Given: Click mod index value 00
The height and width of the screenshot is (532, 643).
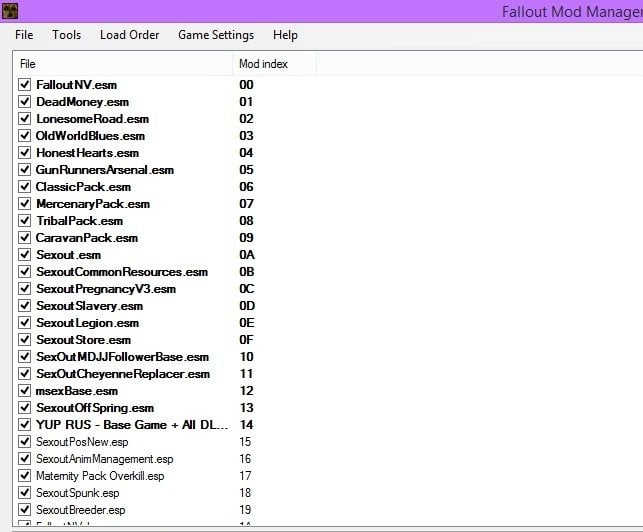Looking at the screenshot, I should pyautogui.click(x=246, y=85).
